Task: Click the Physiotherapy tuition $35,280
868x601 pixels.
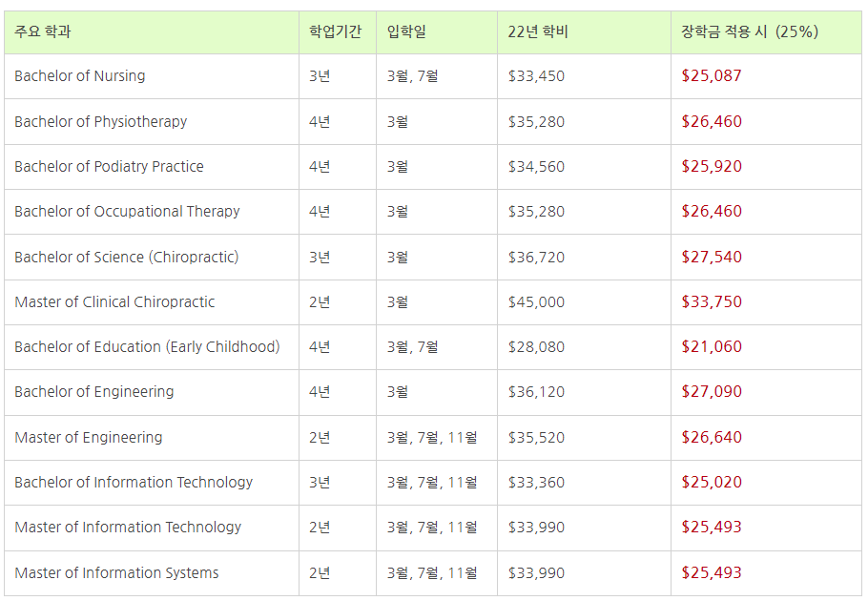Action: [536, 122]
